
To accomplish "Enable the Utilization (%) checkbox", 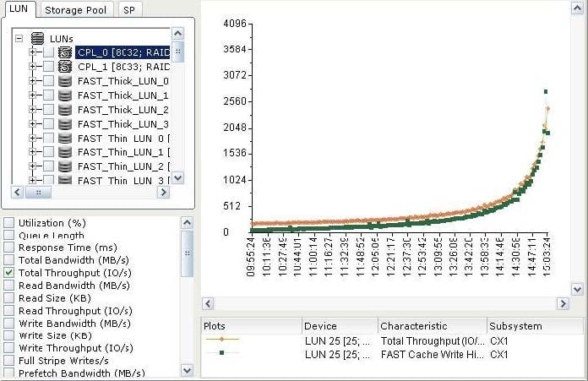I will (x=9, y=223).
